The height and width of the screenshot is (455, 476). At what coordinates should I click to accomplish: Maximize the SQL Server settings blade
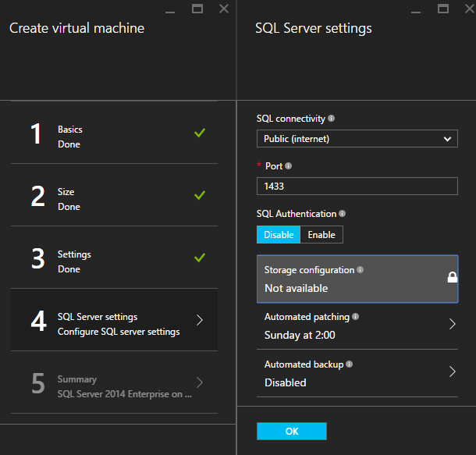(443, 9)
